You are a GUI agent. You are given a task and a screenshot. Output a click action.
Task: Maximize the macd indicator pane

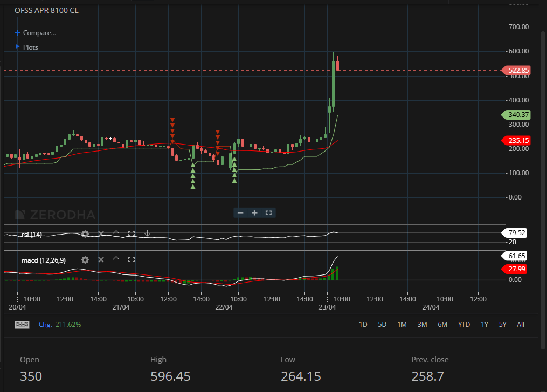(x=131, y=260)
